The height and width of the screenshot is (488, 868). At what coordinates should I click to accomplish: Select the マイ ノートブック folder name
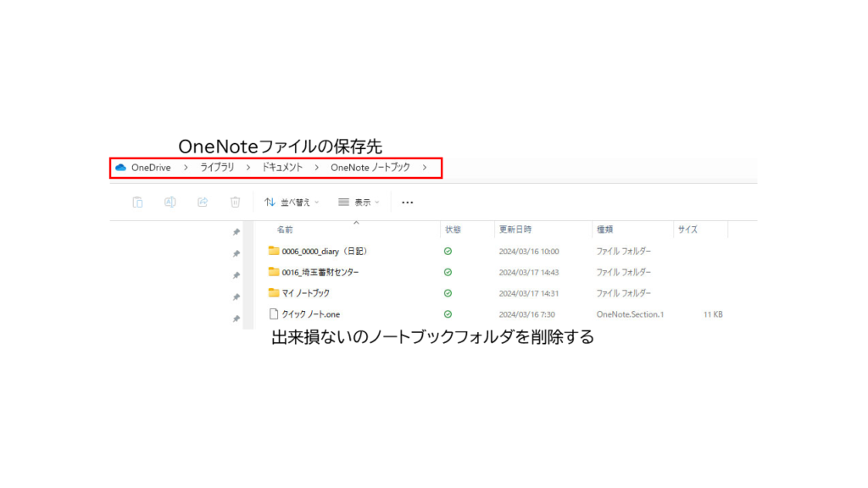pos(305,293)
